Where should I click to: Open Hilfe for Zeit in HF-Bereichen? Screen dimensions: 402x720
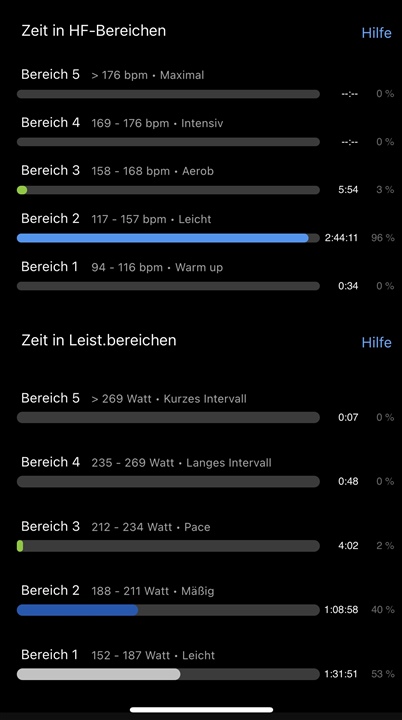pyautogui.click(x=376, y=33)
